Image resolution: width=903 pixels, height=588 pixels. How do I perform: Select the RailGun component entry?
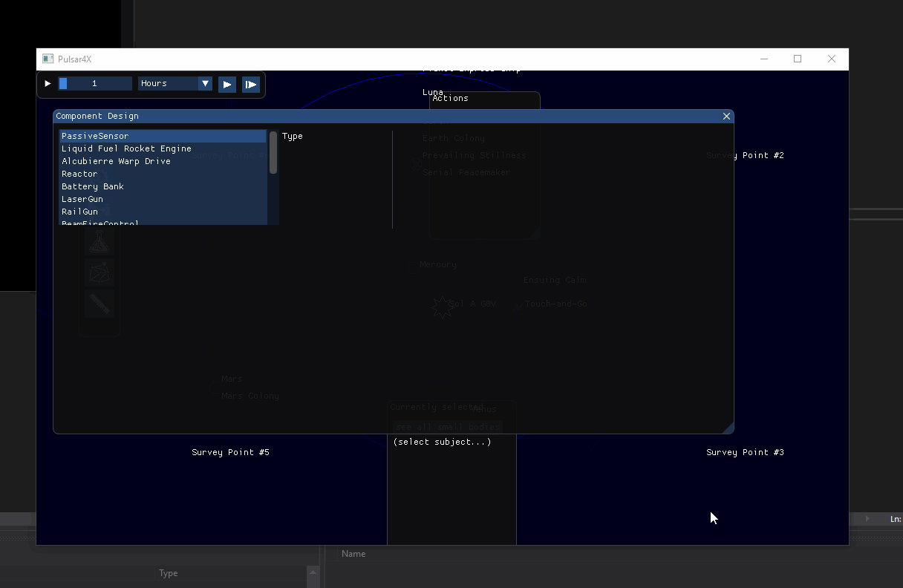(79, 212)
